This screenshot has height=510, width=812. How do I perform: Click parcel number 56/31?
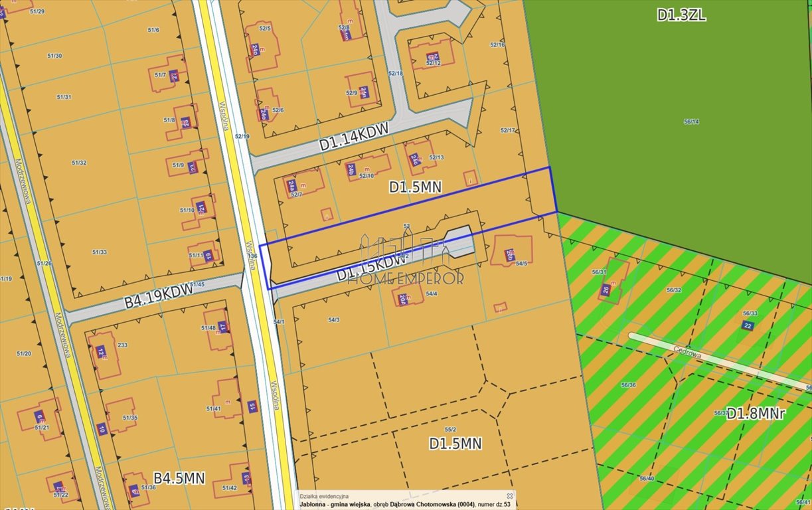point(599,272)
